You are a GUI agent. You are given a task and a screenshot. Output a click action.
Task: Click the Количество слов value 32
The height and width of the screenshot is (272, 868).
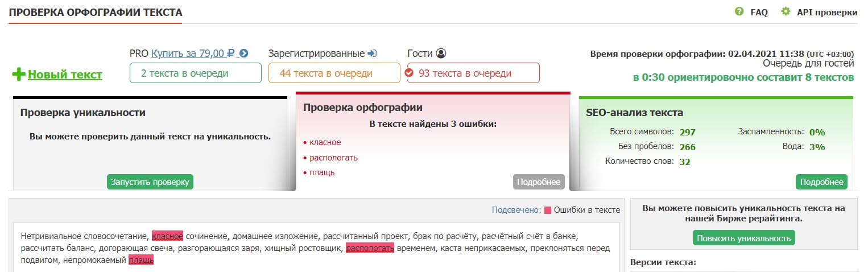click(x=685, y=162)
